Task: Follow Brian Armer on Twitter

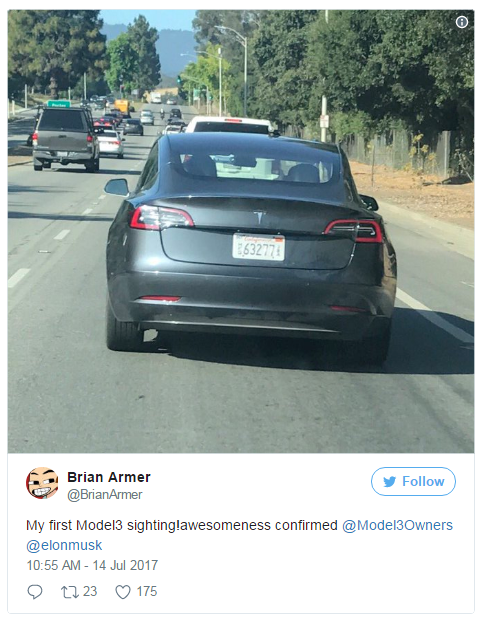Action: tap(413, 482)
